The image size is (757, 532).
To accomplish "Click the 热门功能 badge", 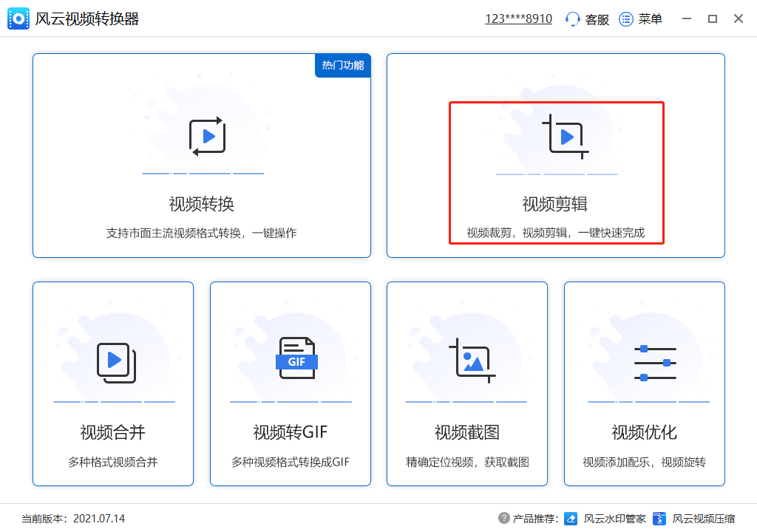I will pyautogui.click(x=343, y=65).
